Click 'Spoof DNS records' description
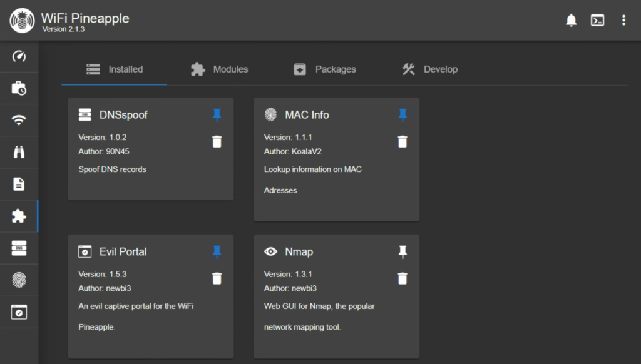 [113, 169]
